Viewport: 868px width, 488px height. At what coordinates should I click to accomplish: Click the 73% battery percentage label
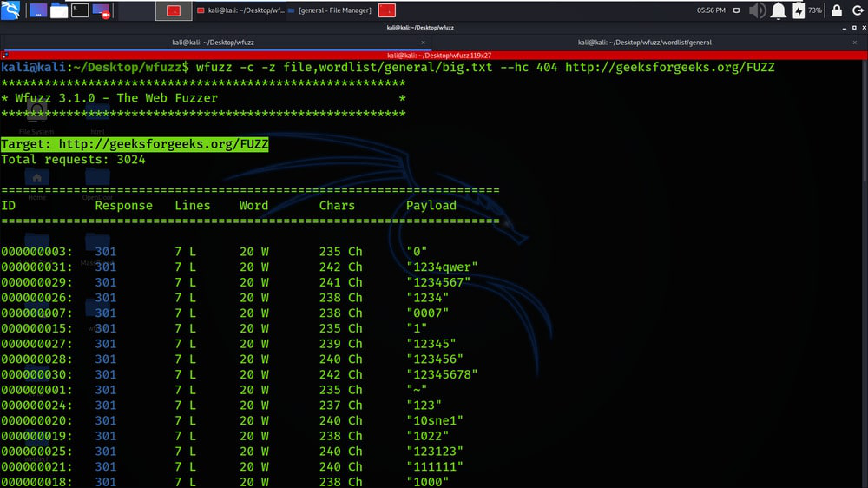tap(815, 10)
